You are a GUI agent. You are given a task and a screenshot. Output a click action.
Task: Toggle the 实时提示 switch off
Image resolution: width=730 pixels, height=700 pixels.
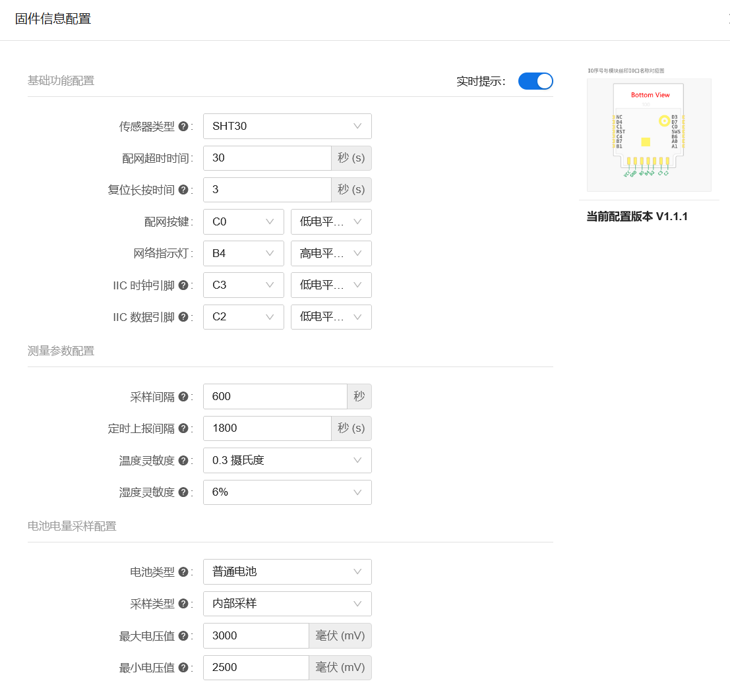[535, 81]
